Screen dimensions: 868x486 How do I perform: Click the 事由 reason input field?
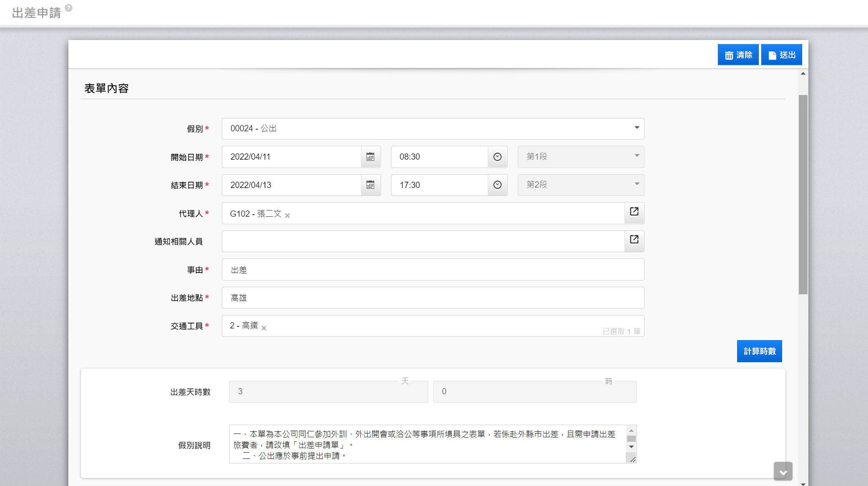(433, 270)
